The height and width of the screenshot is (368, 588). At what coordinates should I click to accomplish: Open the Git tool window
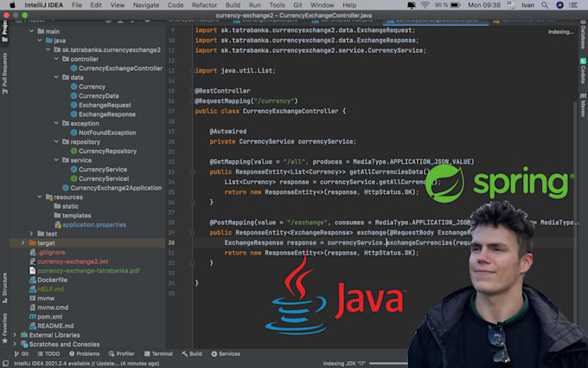22,354
